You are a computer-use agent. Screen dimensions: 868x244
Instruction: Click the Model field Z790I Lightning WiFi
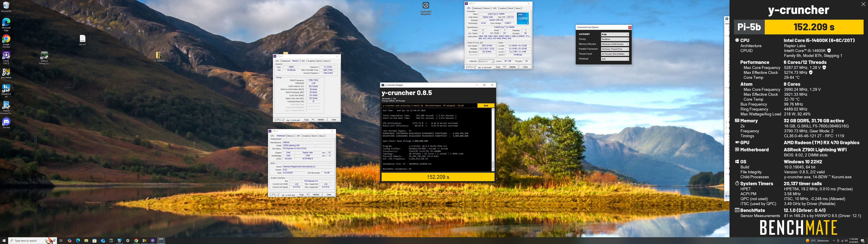tap(298, 146)
